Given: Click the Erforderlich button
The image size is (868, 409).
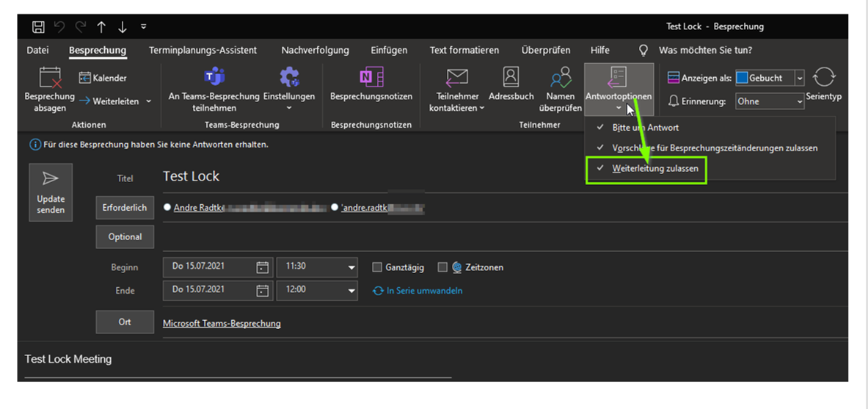Looking at the screenshot, I should click(x=125, y=207).
